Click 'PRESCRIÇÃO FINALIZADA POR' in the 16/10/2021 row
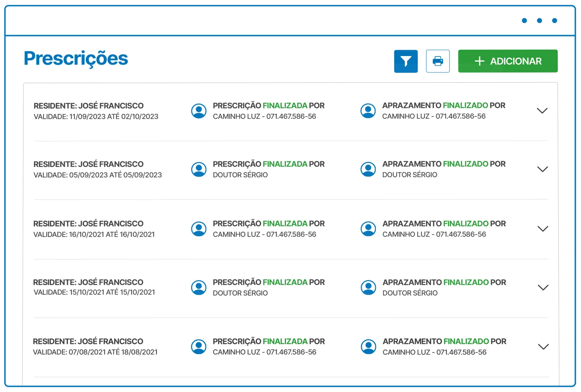 click(269, 224)
